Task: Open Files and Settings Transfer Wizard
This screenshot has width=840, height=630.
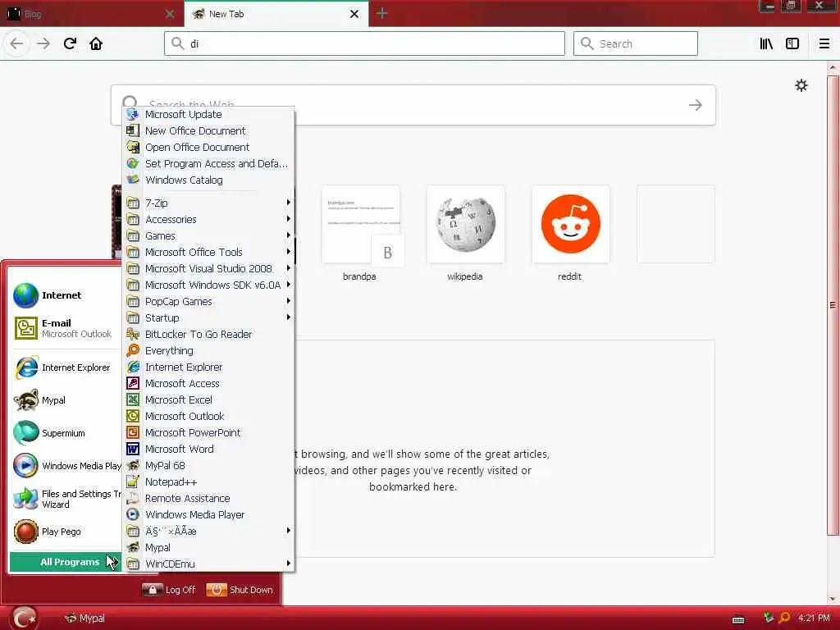Action: tap(66, 499)
